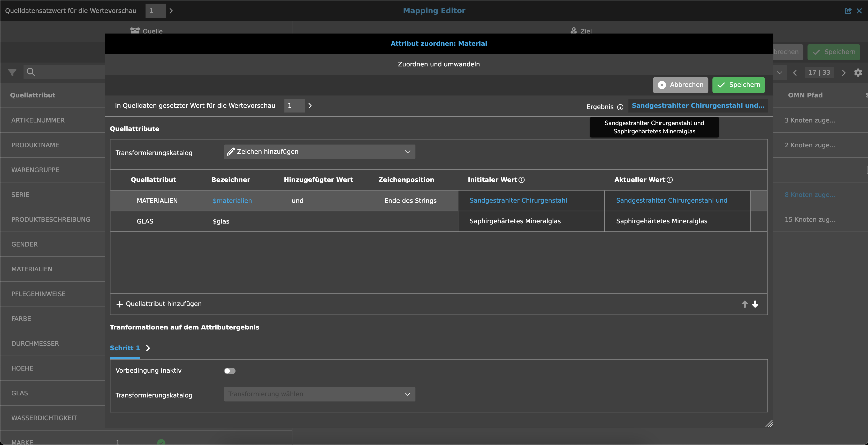
Task: Click the filter funnel icon
Action: click(12, 72)
